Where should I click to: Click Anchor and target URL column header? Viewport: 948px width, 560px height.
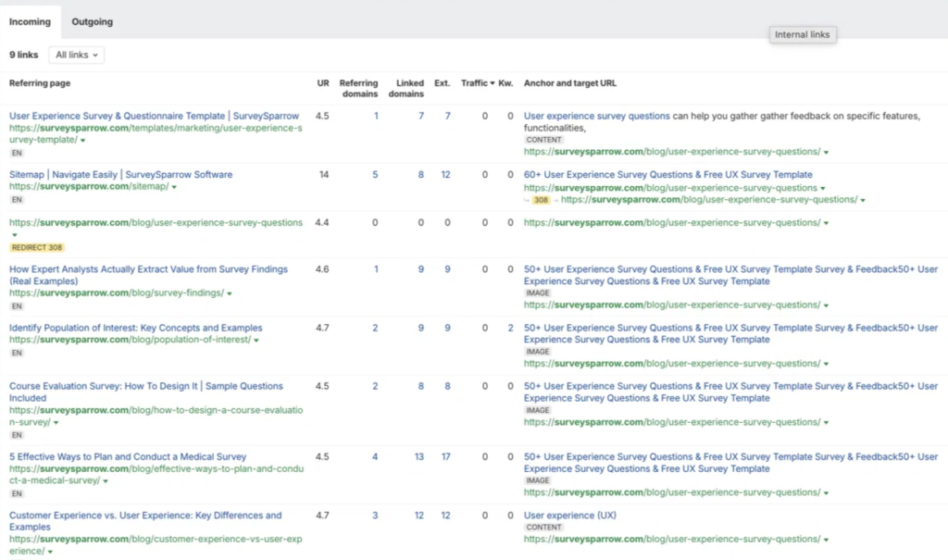570,83
